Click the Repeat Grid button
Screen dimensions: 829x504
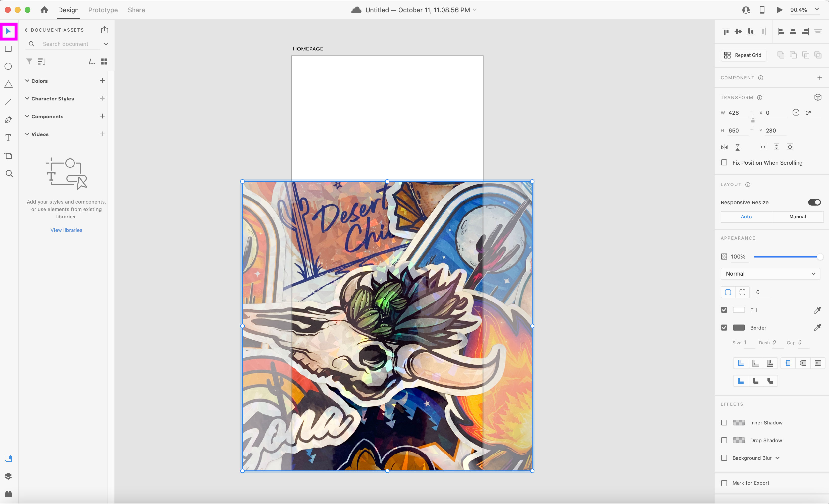(x=744, y=55)
